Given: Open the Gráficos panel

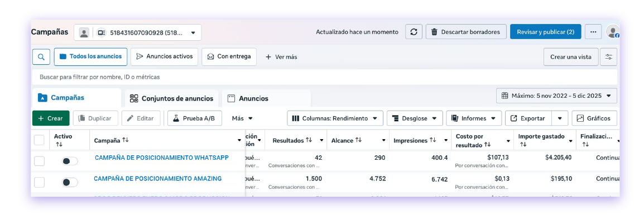Looking at the screenshot, I should pyautogui.click(x=594, y=118).
